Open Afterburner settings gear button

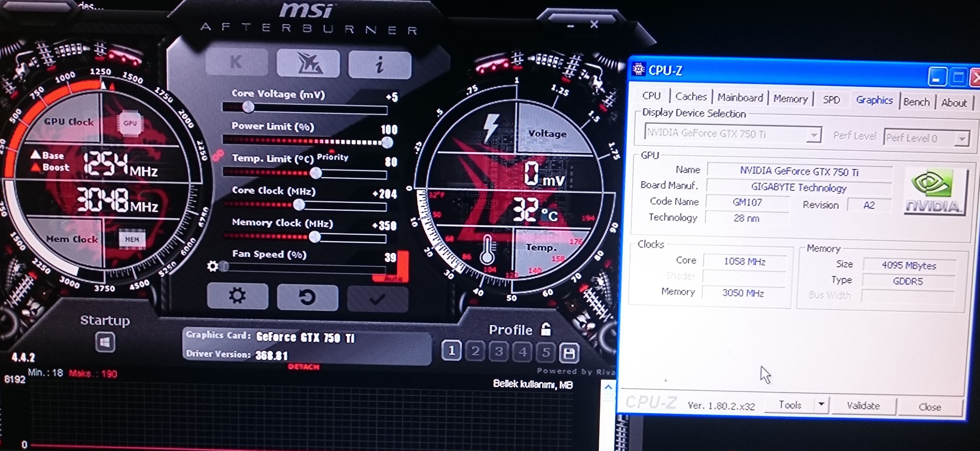(237, 296)
